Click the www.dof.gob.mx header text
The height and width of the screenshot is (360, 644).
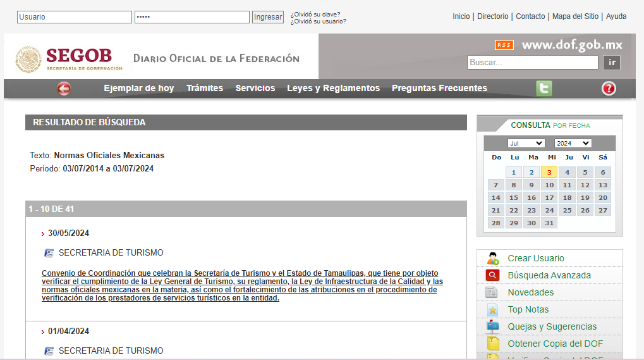572,45
